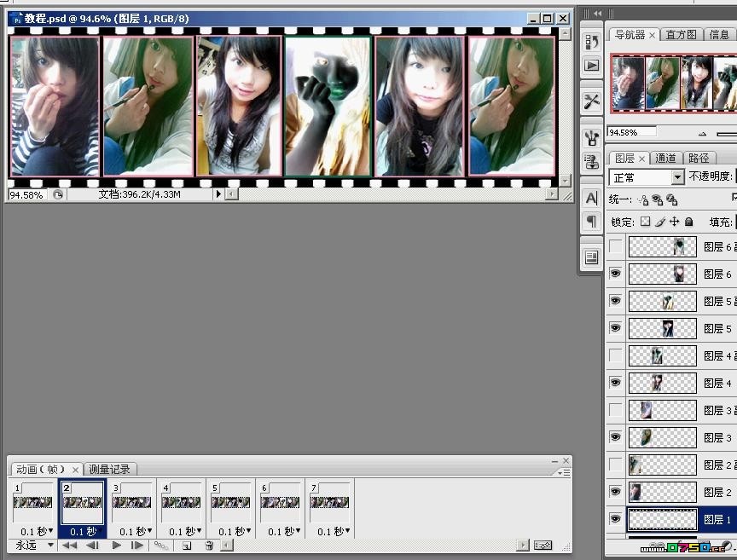Lock transparent pixels on the layer
This screenshot has width=737, height=560.
point(646,222)
